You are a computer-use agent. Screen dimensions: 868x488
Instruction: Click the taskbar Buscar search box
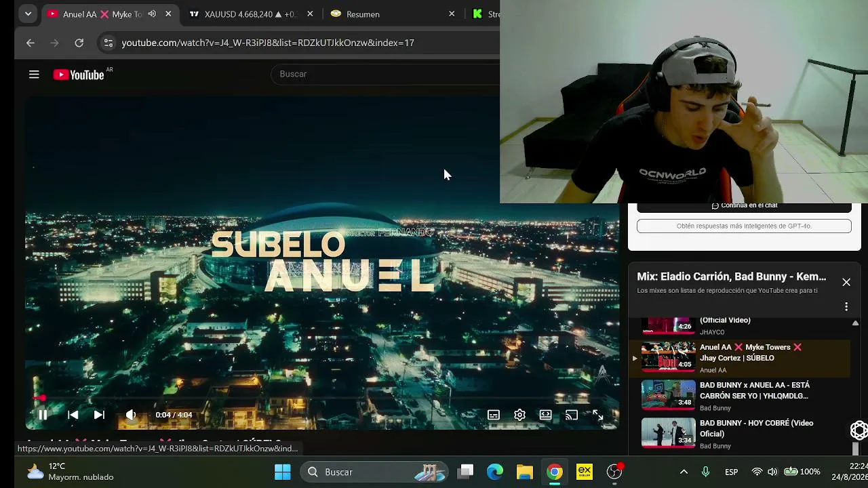[x=374, y=472]
